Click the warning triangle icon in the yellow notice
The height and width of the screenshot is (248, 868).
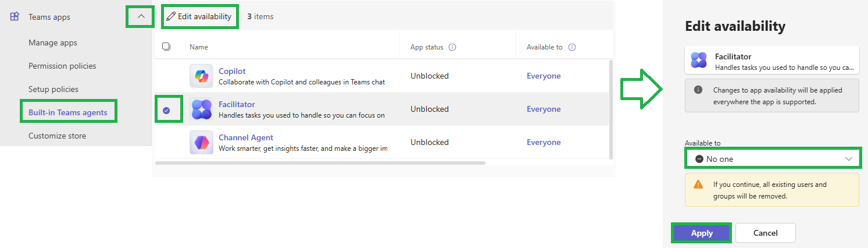click(698, 185)
